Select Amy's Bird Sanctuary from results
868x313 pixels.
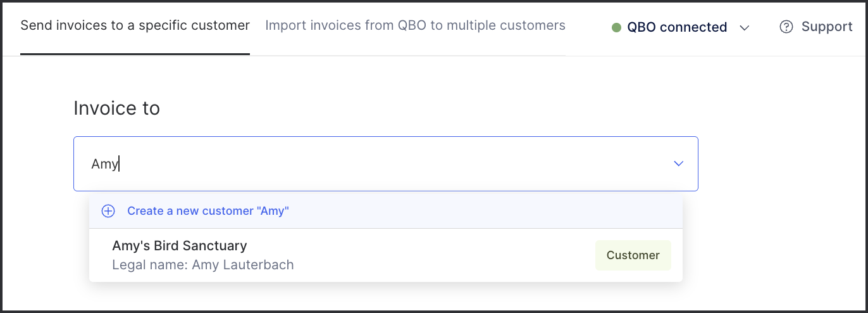pos(386,255)
